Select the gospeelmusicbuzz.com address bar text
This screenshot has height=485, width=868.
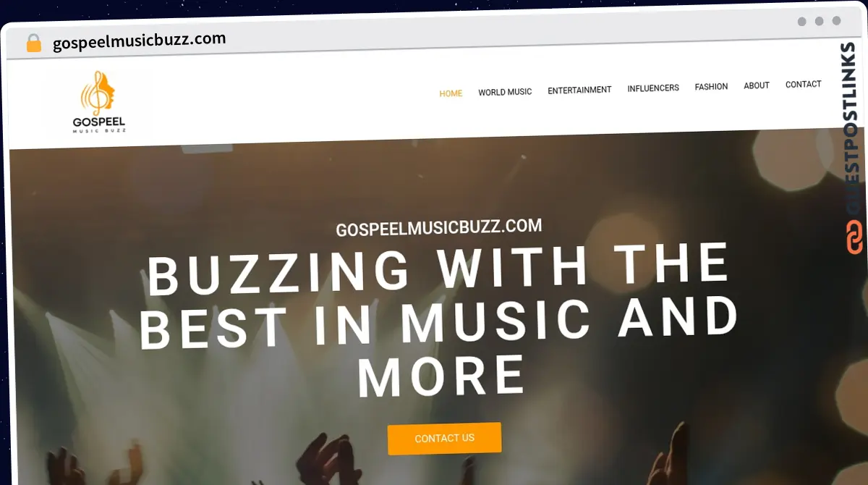tap(140, 41)
